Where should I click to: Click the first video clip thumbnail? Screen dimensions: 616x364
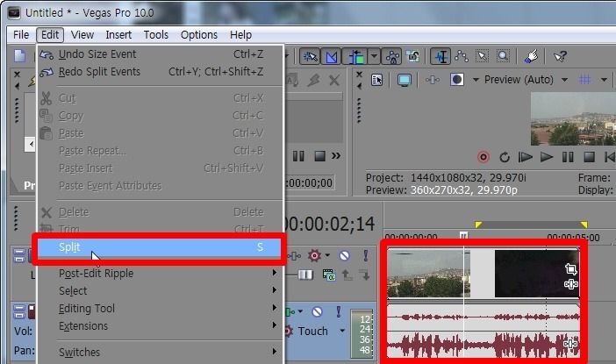click(x=428, y=274)
